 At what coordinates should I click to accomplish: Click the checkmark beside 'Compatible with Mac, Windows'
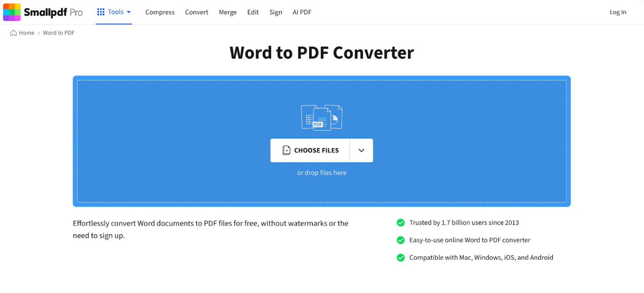point(401,257)
